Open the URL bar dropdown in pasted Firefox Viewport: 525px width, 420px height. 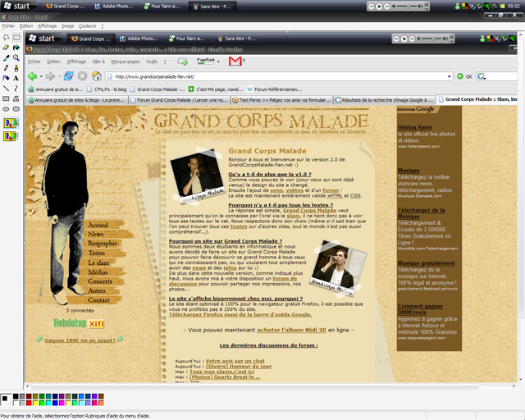449,76
